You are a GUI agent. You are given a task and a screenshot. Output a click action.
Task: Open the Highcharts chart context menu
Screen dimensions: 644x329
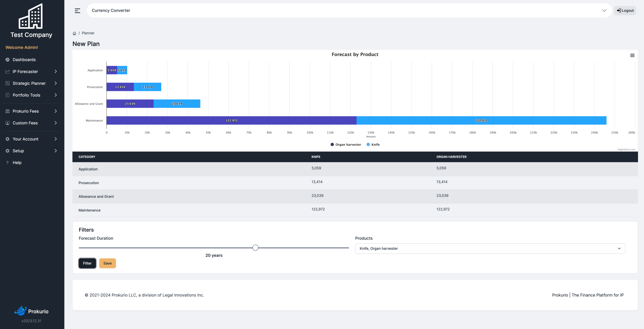pos(632,55)
